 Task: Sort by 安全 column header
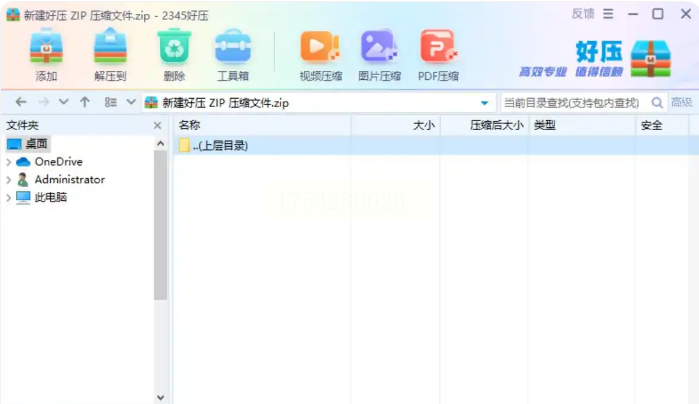[x=662, y=125]
